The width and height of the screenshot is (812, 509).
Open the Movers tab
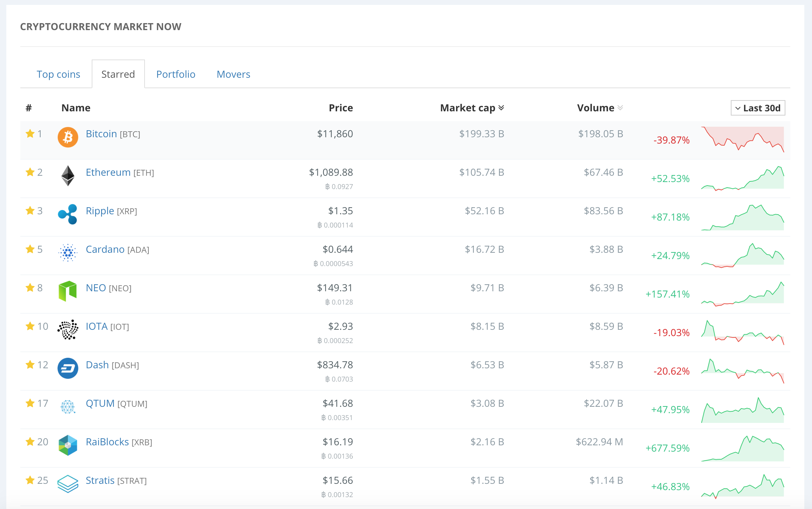(x=233, y=74)
